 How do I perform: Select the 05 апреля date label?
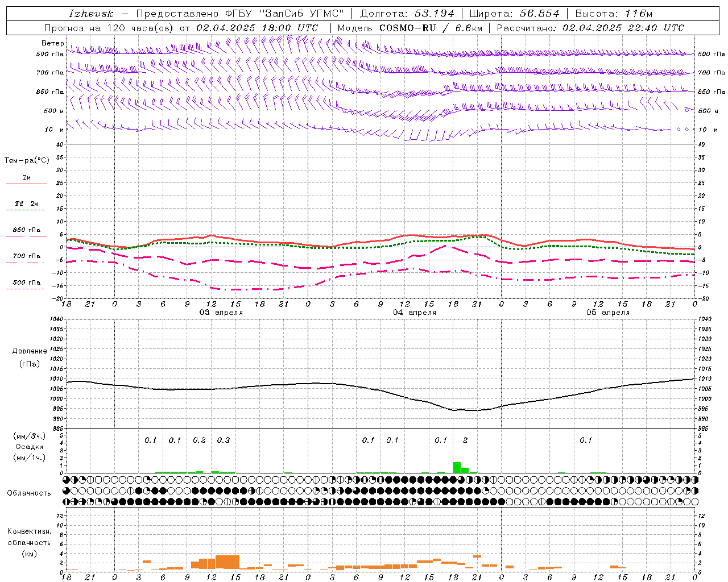[x=608, y=313]
